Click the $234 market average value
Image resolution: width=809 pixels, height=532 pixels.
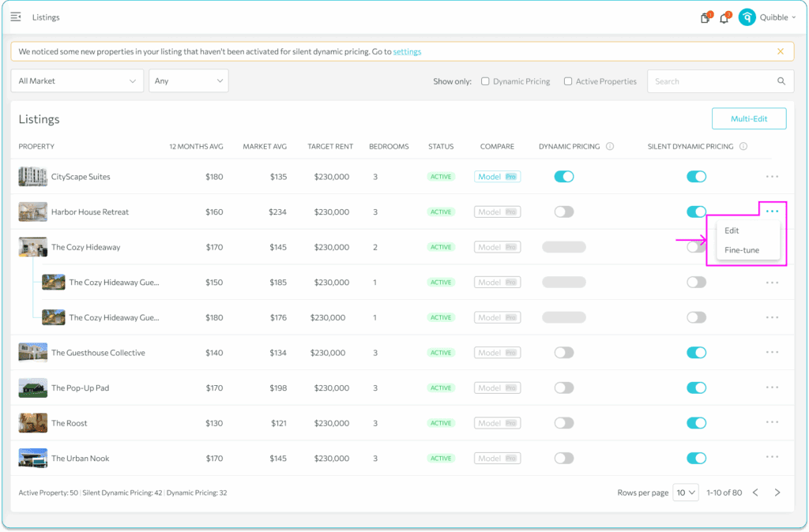pyautogui.click(x=277, y=212)
